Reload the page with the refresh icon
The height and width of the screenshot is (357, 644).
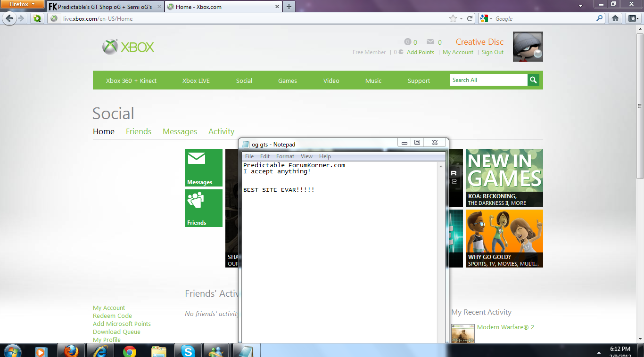click(470, 19)
